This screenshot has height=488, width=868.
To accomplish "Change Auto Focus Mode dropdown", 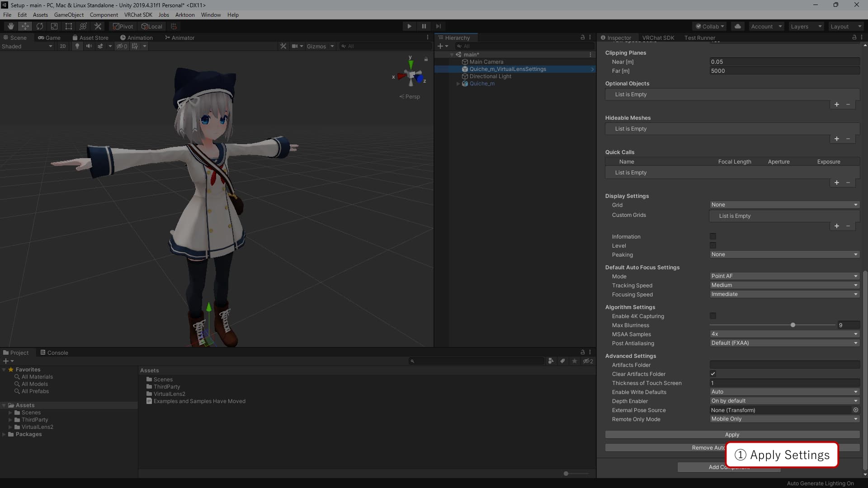I will pos(784,276).
